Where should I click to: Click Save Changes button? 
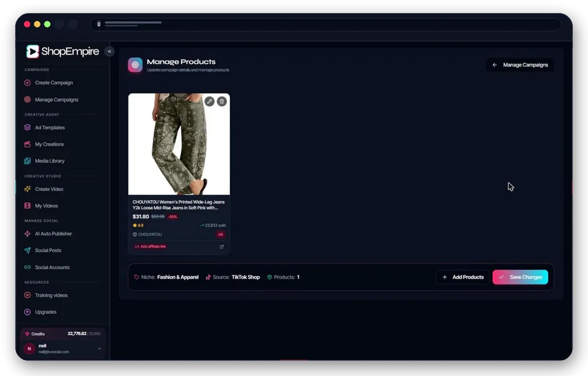pos(520,277)
